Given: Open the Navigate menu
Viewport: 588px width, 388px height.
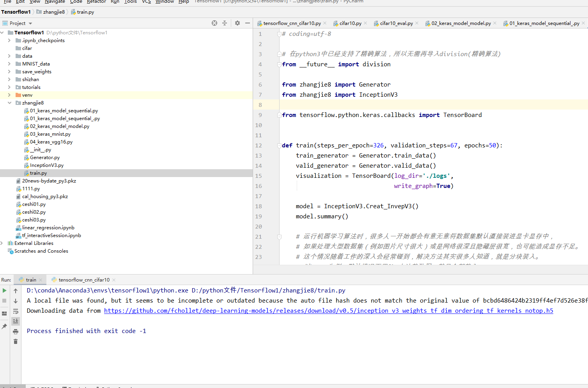Looking at the screenshot, I should click(x=55, y=2).
